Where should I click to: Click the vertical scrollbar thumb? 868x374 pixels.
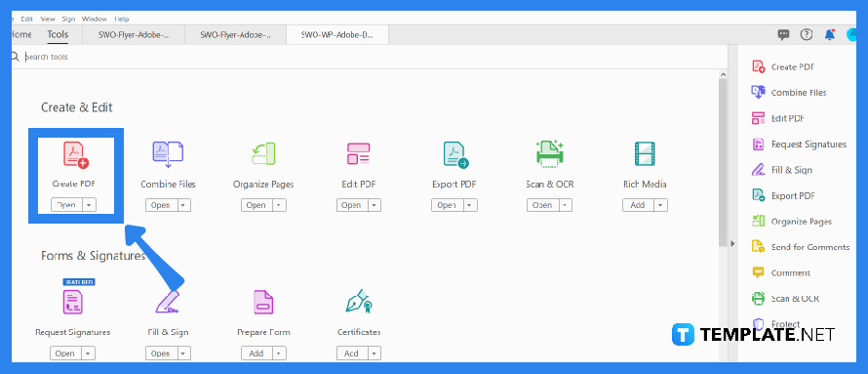[x=723, y=162]
